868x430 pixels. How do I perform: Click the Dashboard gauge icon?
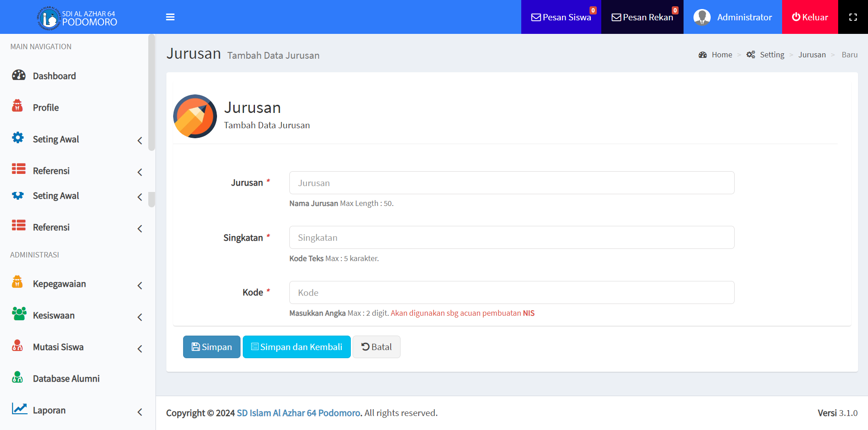[x=19, y=75]
